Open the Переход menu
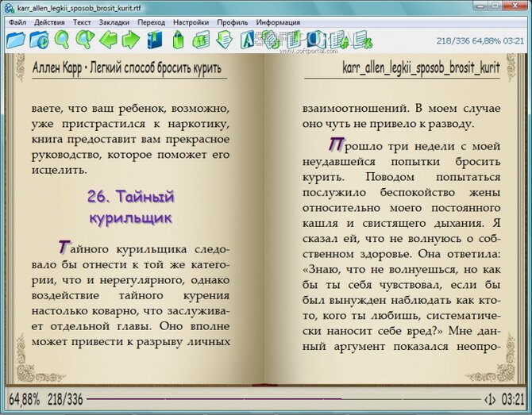 151,22
